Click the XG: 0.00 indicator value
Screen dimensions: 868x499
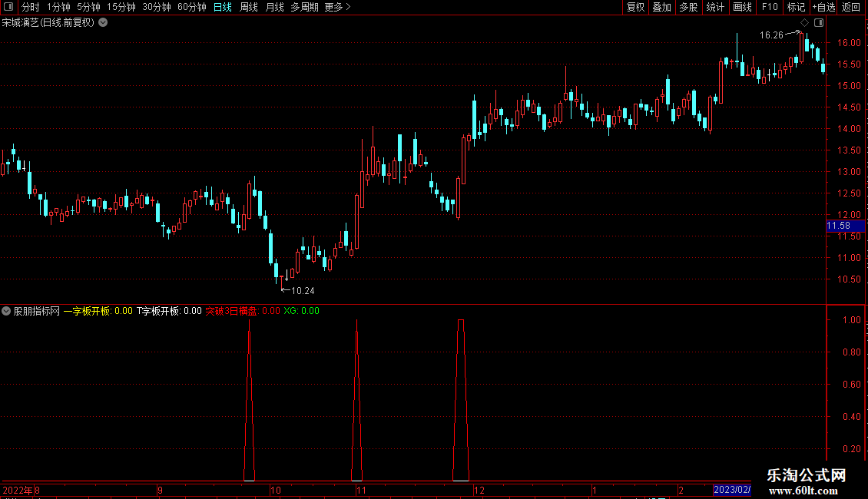pyautogui.click(x=301, y=311)
